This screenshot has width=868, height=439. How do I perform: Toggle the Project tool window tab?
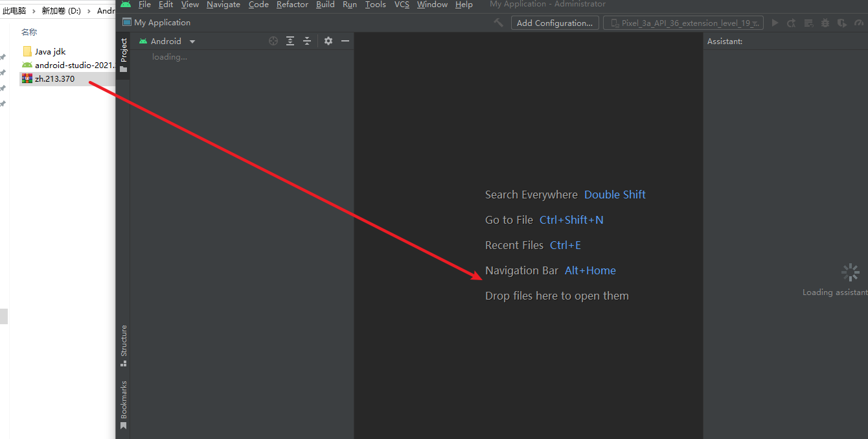(x=123, y=55)
